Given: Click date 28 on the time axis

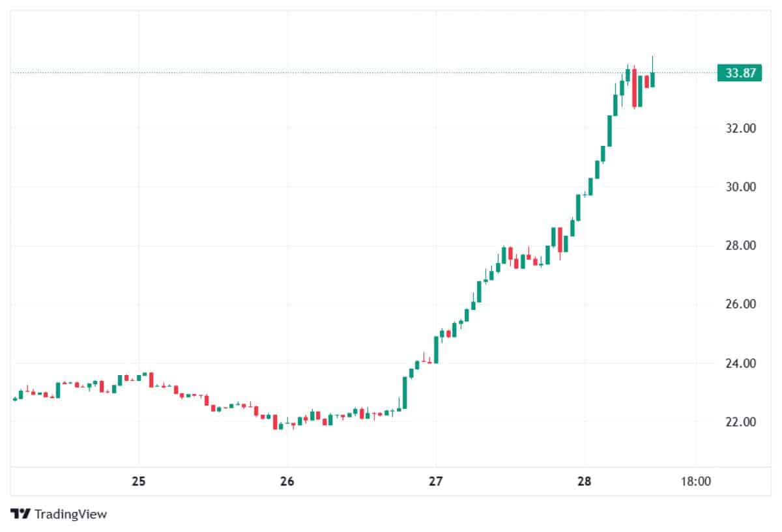Looking at the screenshot, I should click(585, 482).
